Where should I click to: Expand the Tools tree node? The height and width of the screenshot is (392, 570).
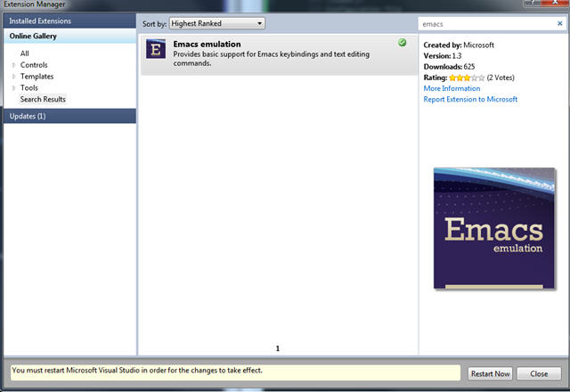coord(14,88)
